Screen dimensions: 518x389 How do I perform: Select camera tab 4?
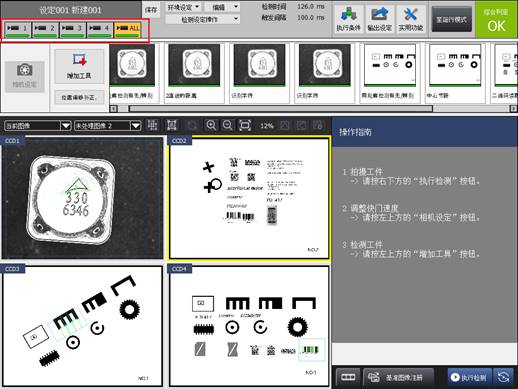click(100, 29)
